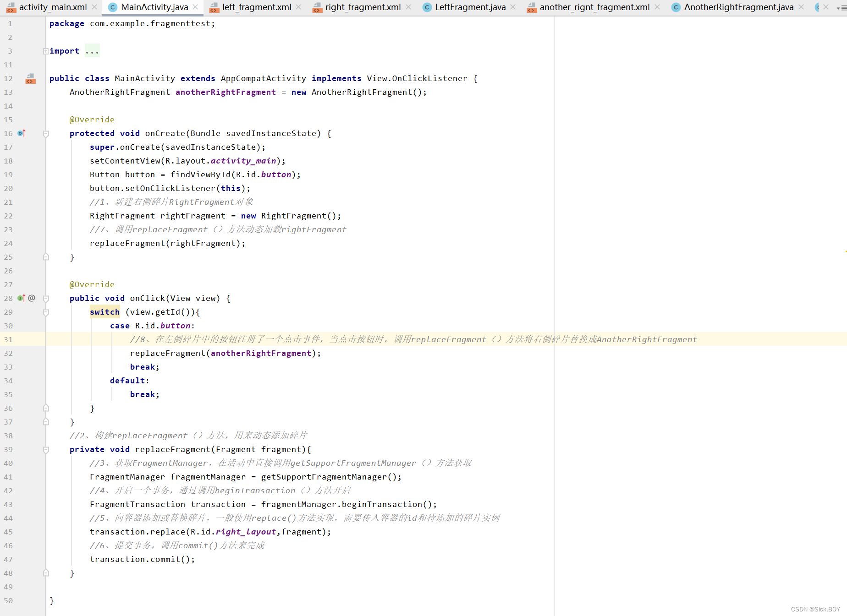Click findViewById on line 19
847x616 pixels.
pyautogui.click(x=201, y=174)
